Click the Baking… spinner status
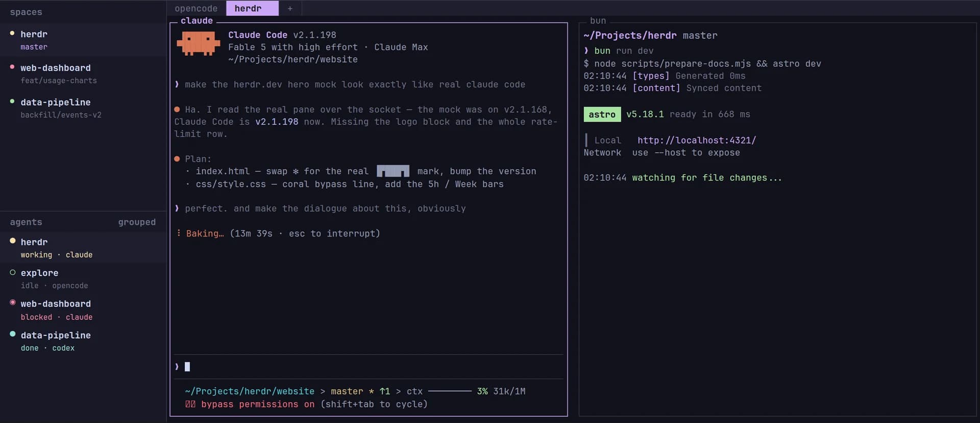980x423 pixels. (205, 233)
